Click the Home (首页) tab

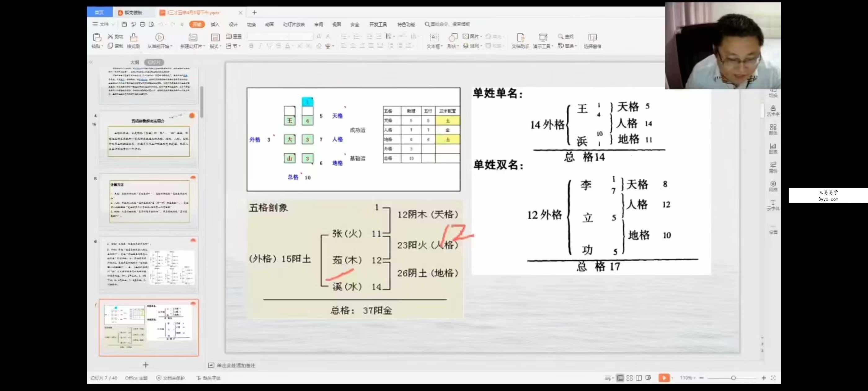point(100,12)
